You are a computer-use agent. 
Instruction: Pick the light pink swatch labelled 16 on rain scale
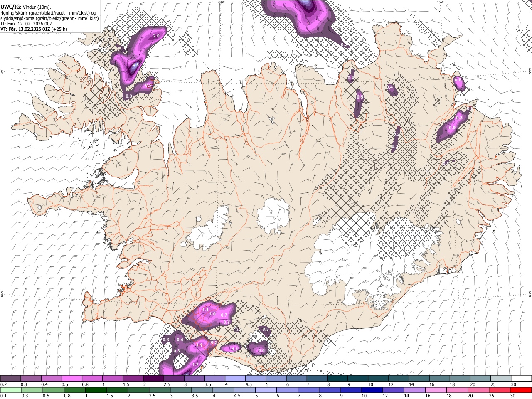point(436,390)
